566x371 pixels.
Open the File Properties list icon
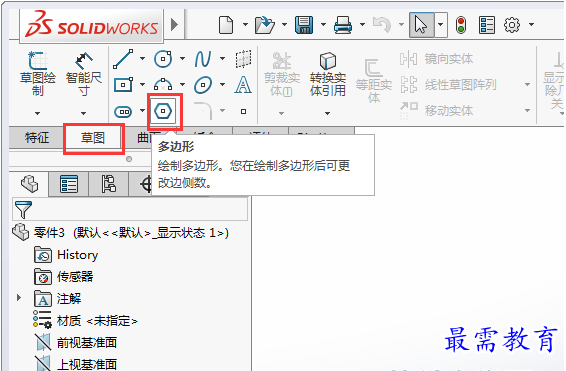pos(487,25)
